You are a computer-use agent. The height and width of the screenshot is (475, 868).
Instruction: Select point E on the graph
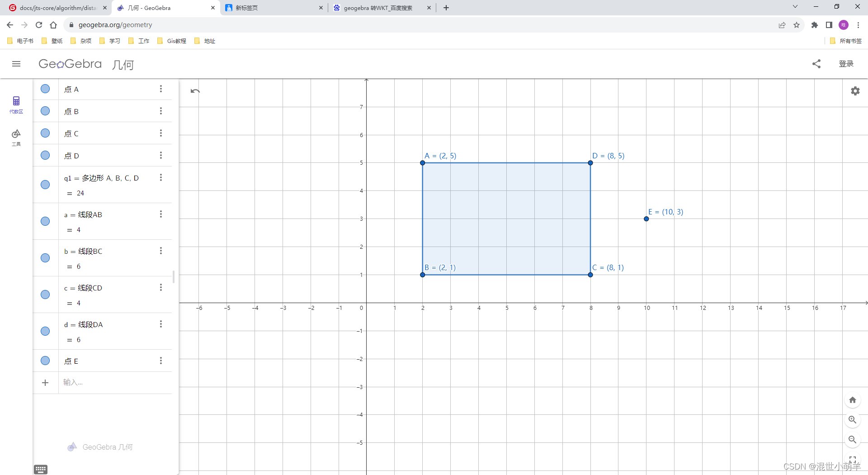(646, 219)
